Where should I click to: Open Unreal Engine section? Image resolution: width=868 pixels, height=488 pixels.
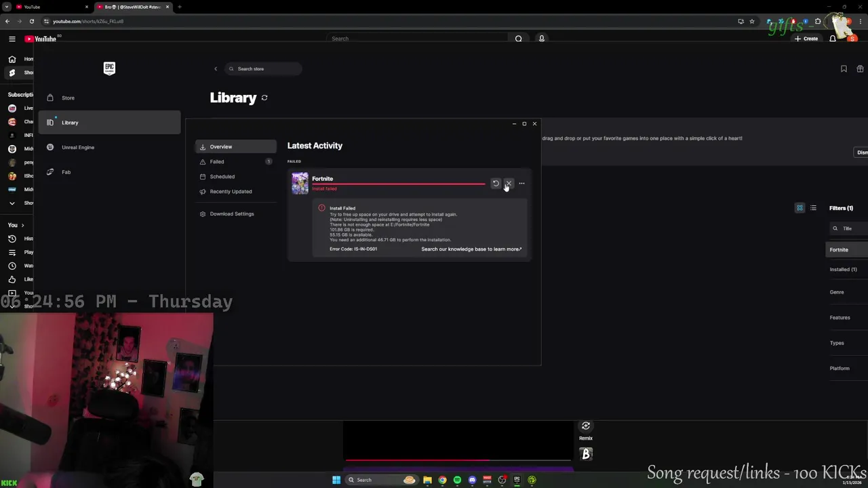78,147
